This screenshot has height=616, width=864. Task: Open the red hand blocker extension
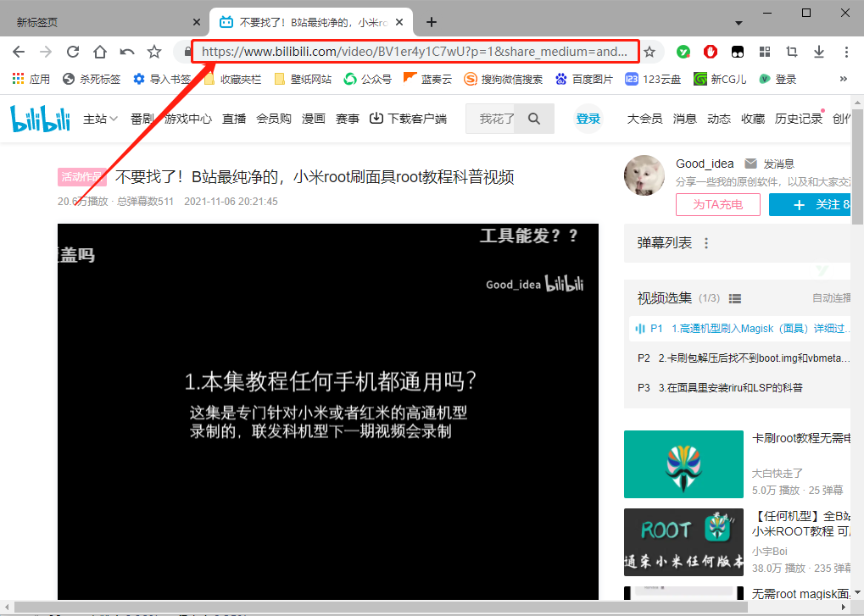(711, 52)
